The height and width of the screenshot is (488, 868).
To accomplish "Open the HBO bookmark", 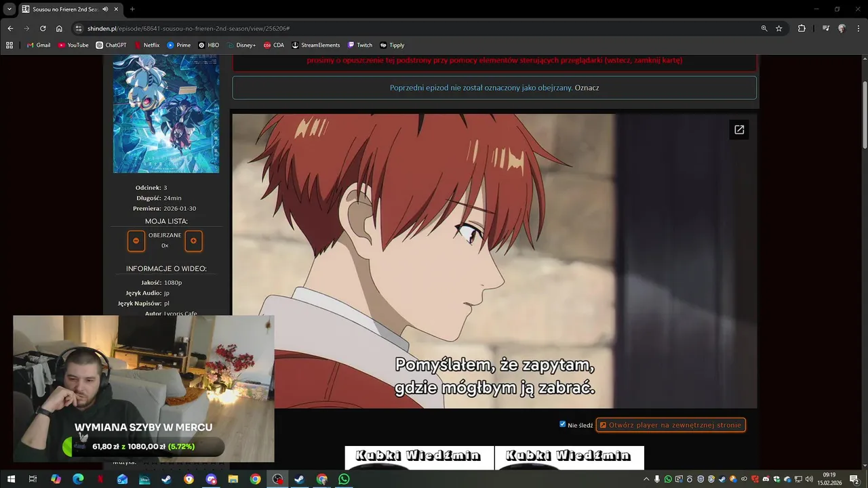I will click(209, 45).
